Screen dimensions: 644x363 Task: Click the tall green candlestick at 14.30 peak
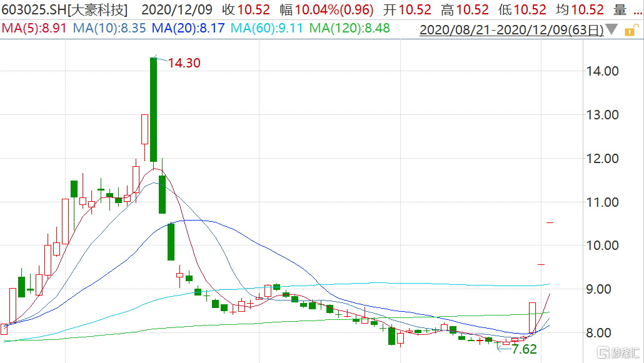point(154,109)
